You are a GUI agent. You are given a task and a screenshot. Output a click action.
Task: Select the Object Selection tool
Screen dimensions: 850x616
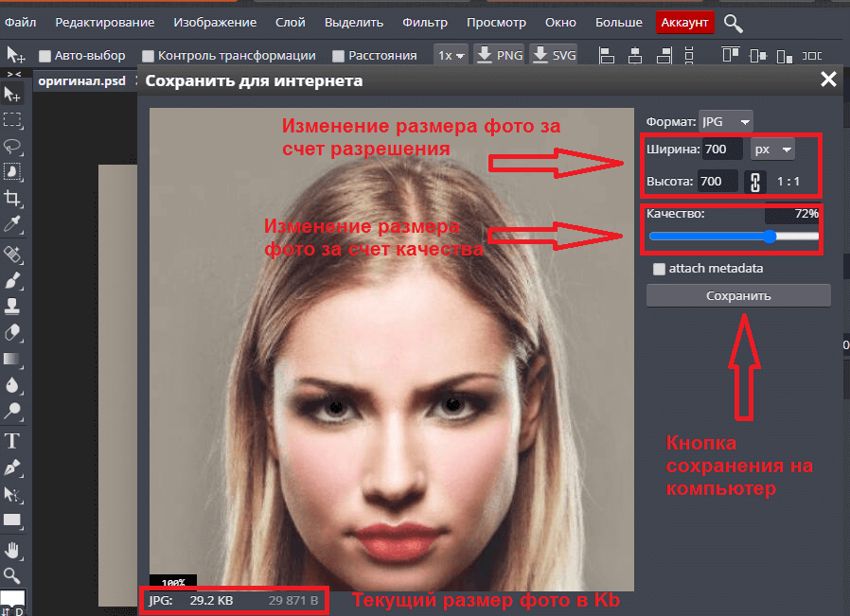pos(12,172)
